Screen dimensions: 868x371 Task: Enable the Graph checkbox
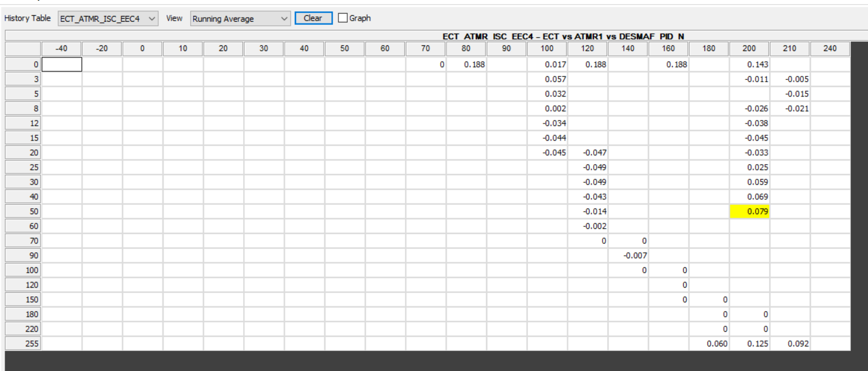[343, 18]
